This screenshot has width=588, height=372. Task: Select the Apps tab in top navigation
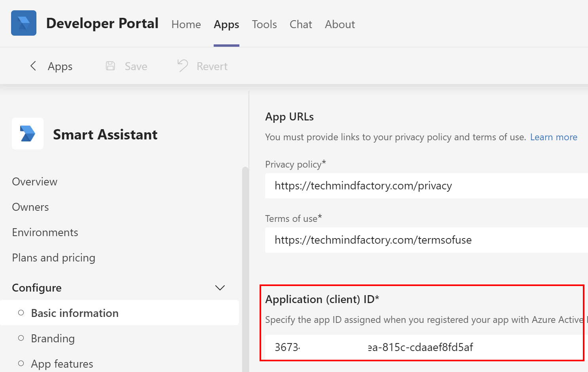(226, 25)
